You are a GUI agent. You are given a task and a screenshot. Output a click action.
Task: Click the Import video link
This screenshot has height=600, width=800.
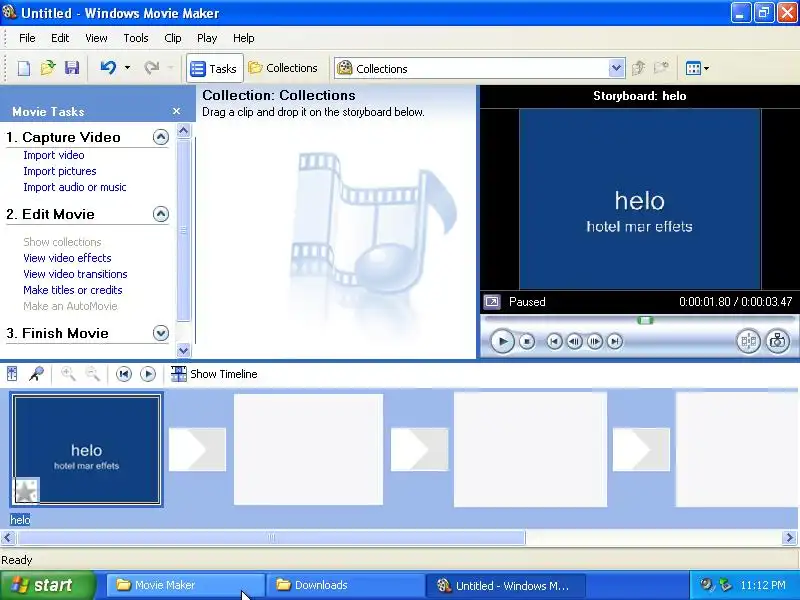tap(54, 155)
